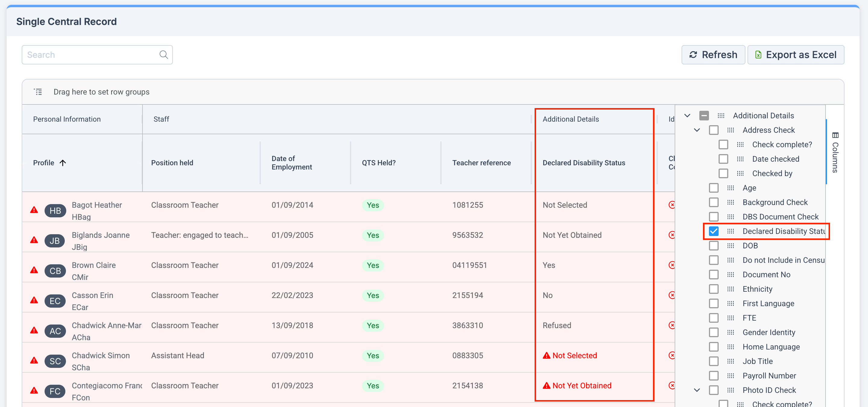Click FC avatar badge for Contegiacomo
868x407 pixels.
coord(55,391)
